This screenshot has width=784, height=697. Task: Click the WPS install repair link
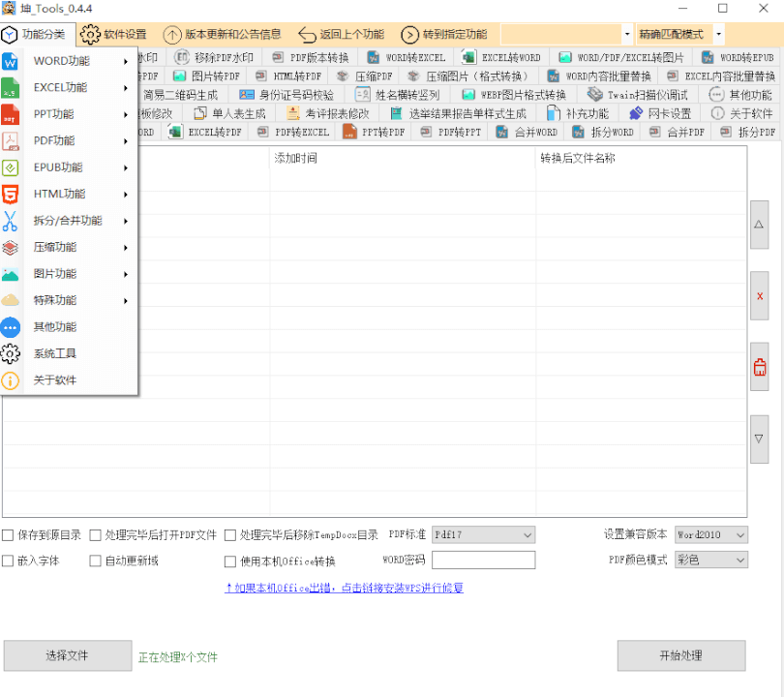point(344,588)
